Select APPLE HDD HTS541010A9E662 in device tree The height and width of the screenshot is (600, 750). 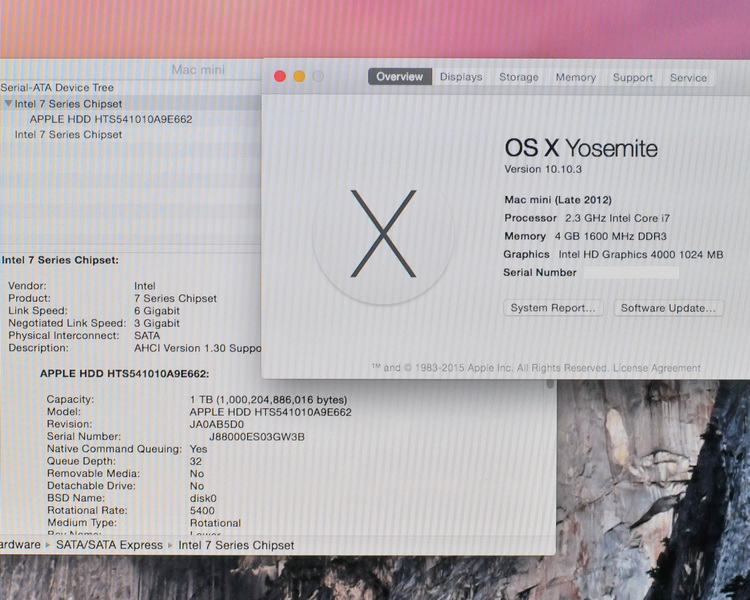tap(111, 119)
